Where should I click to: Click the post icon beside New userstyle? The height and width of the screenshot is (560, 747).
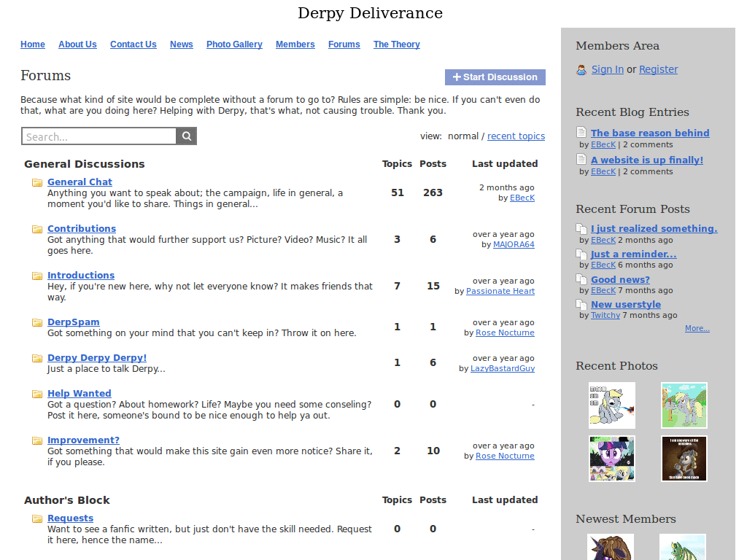coord(581,304)
